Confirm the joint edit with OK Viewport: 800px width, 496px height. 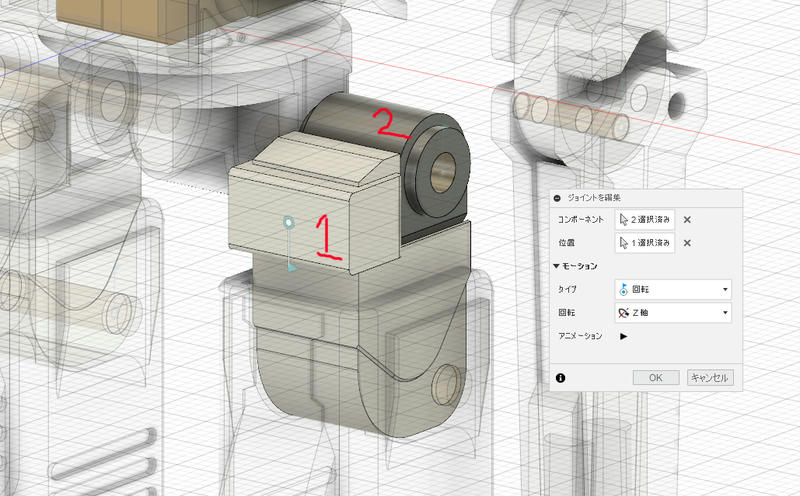coord(656,378)
